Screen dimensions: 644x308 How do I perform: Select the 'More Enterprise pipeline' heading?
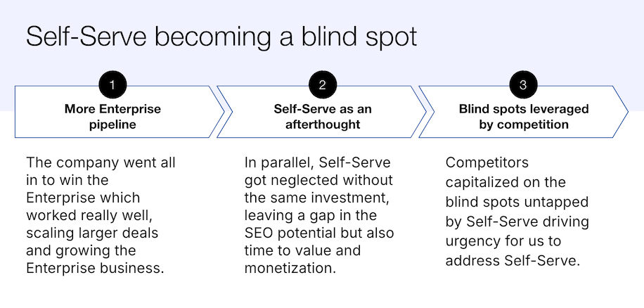112,117
